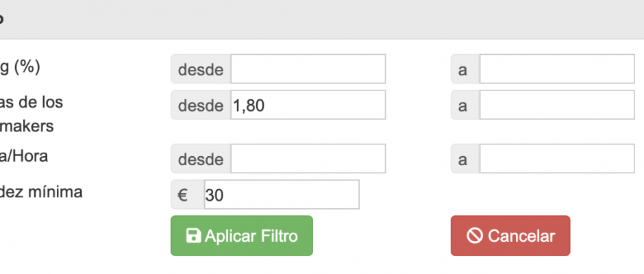The width and height of the screenshot is (644, 274).
Task: Click the 'a' label in the Hora row
Action: click(464, 159)
